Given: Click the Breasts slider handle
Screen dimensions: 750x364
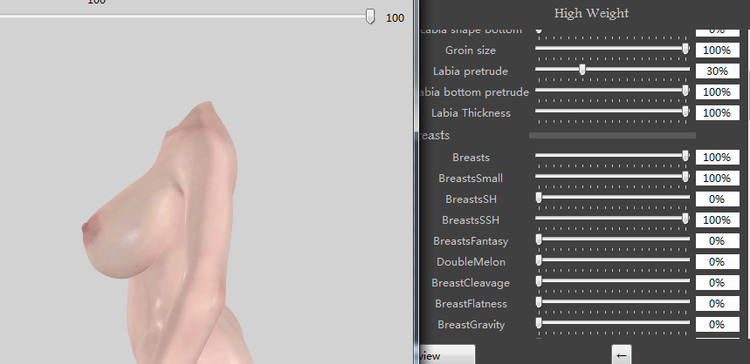Looking at the screenshot, I should coord(685,155).
